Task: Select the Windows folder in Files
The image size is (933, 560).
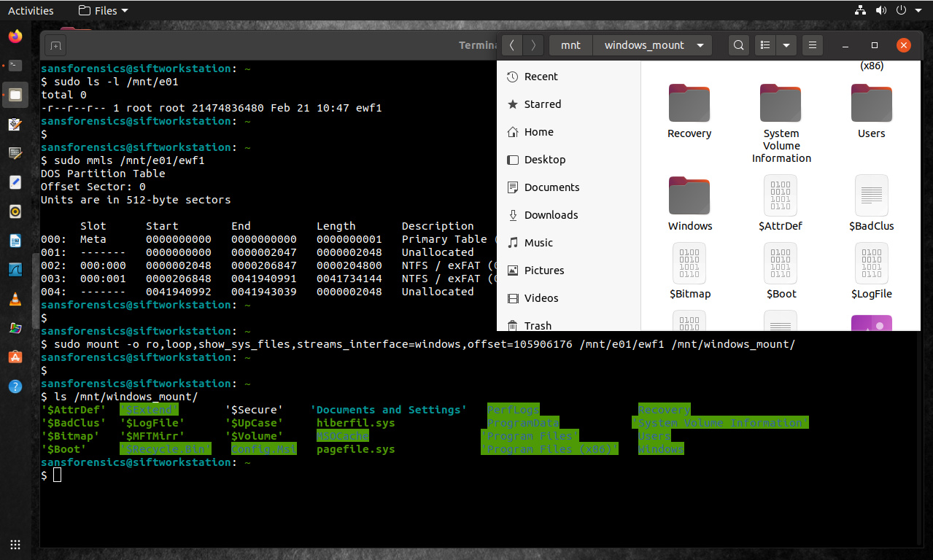Action: 689,195
